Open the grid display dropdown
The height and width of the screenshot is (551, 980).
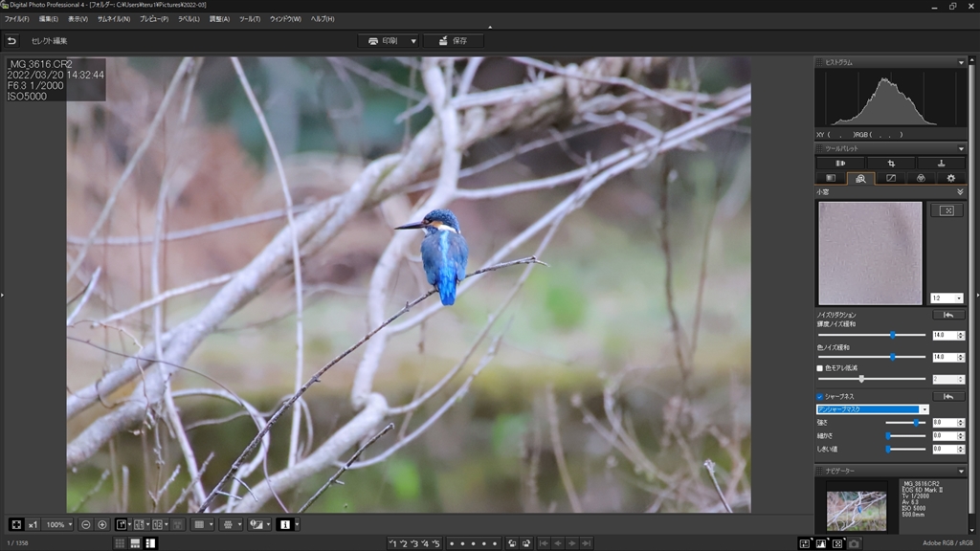212,525
